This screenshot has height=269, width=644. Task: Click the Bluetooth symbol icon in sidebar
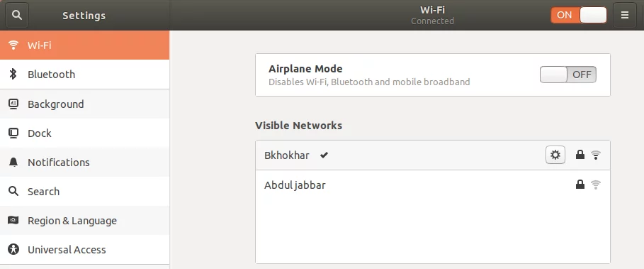pos(13,75)
